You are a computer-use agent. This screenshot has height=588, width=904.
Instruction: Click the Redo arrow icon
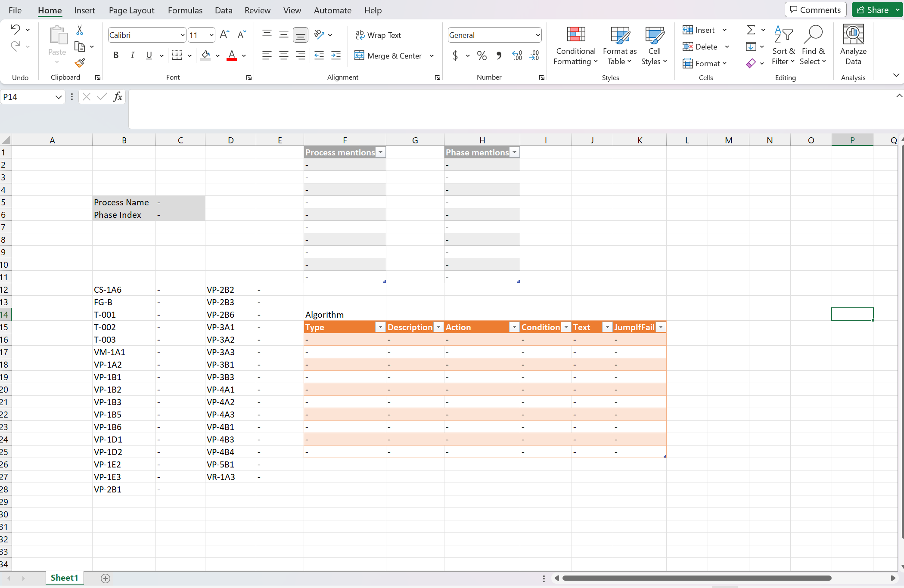[16, 46]
